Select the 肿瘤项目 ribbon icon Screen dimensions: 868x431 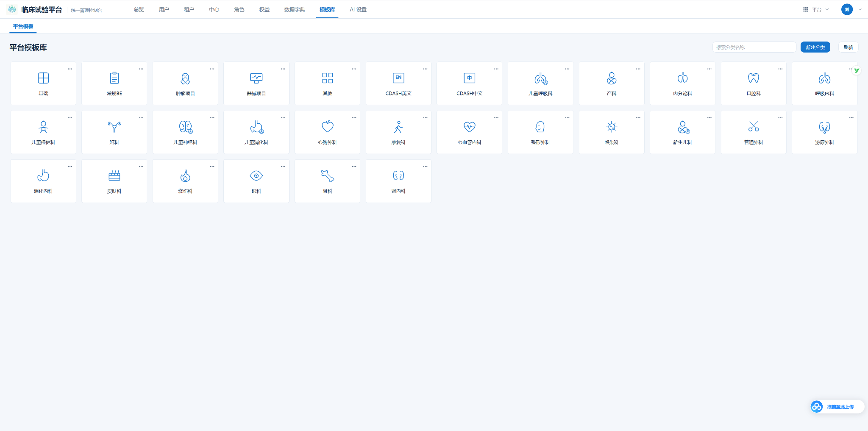[185, 78]
